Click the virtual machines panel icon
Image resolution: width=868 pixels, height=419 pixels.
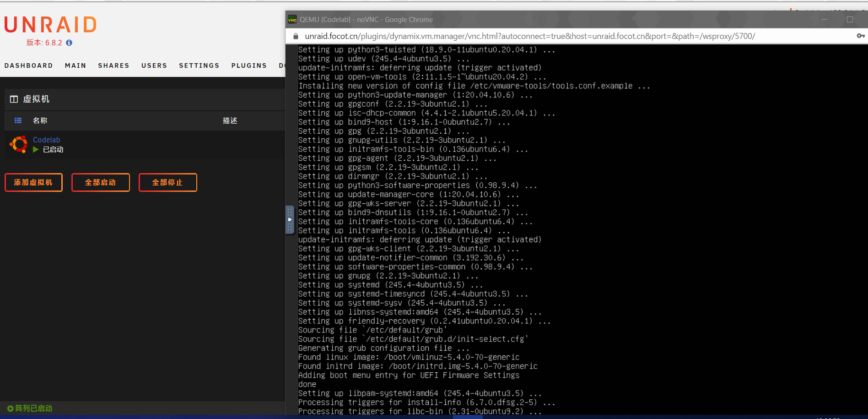[x=14, y=99]
